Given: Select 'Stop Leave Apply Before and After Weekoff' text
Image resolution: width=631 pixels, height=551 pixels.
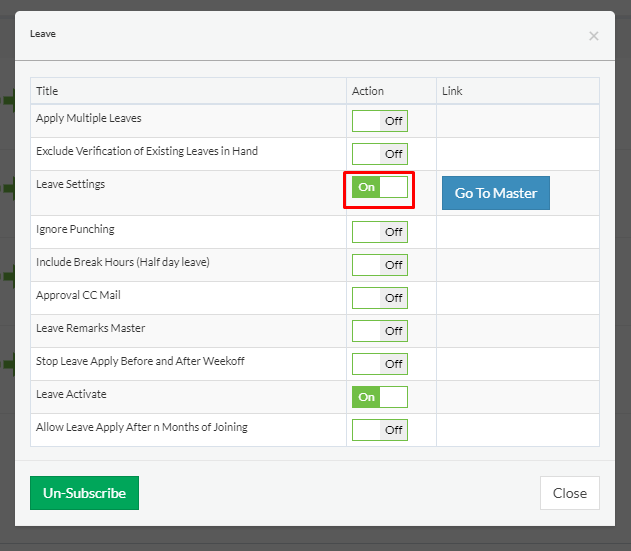Looking at the screenshot, I should pos(140,361).
